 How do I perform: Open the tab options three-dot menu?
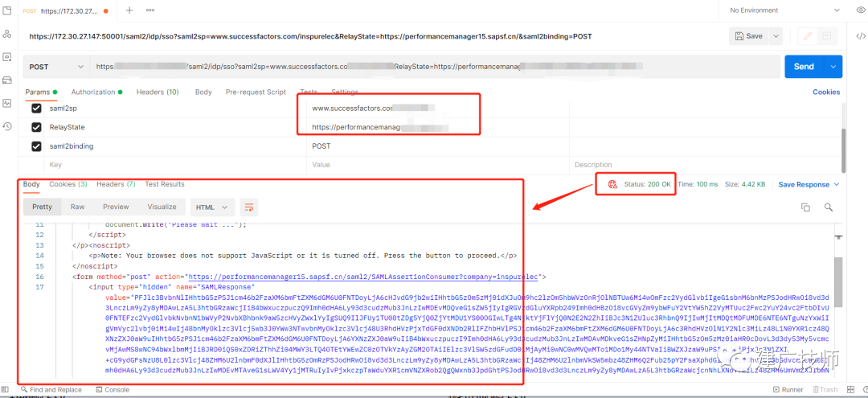[x=150, y=10]
